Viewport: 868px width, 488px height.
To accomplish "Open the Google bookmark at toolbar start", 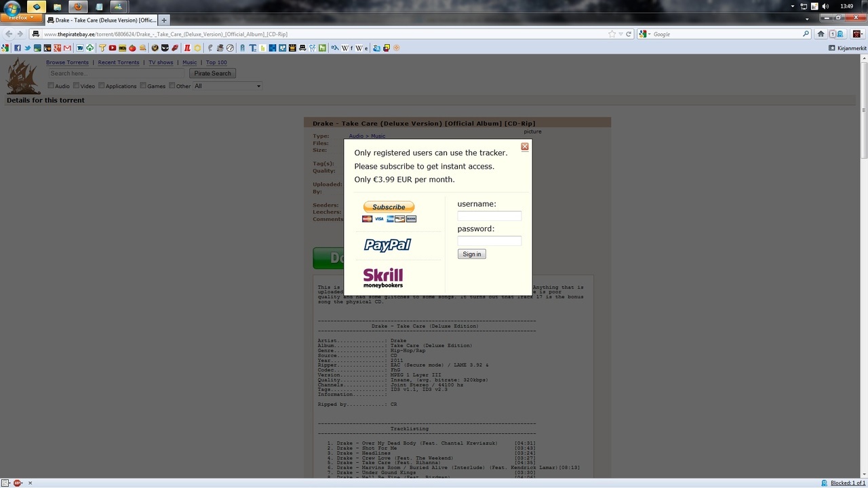I will coord(5,48).
